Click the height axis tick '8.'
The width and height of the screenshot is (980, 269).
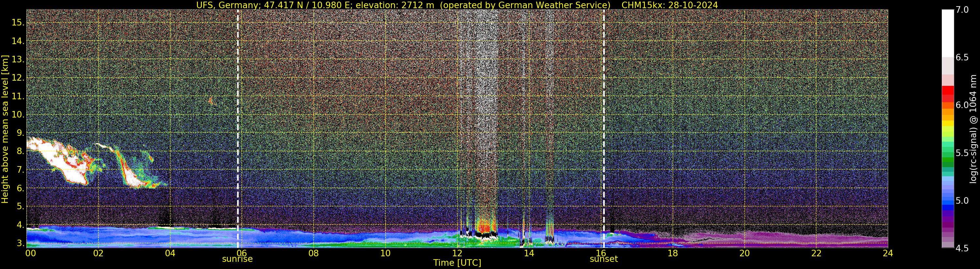(x=20, y=151)
